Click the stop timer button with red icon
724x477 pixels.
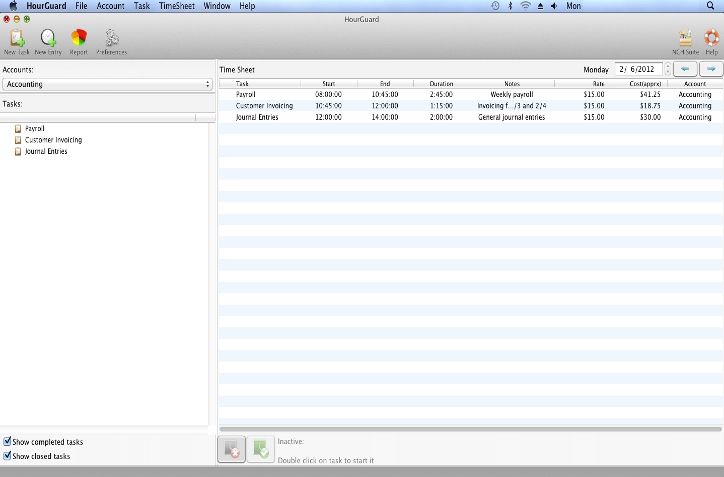click(230, 450)
